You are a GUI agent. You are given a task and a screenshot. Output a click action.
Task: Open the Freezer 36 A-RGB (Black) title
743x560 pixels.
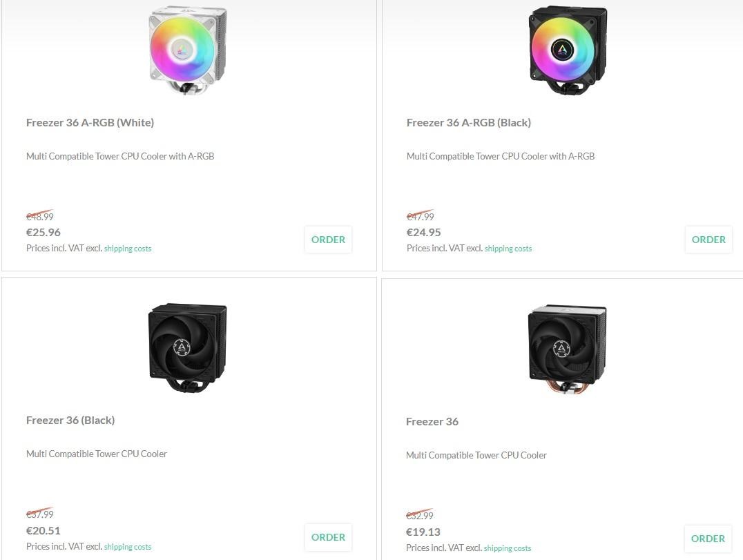click(468, 123)
